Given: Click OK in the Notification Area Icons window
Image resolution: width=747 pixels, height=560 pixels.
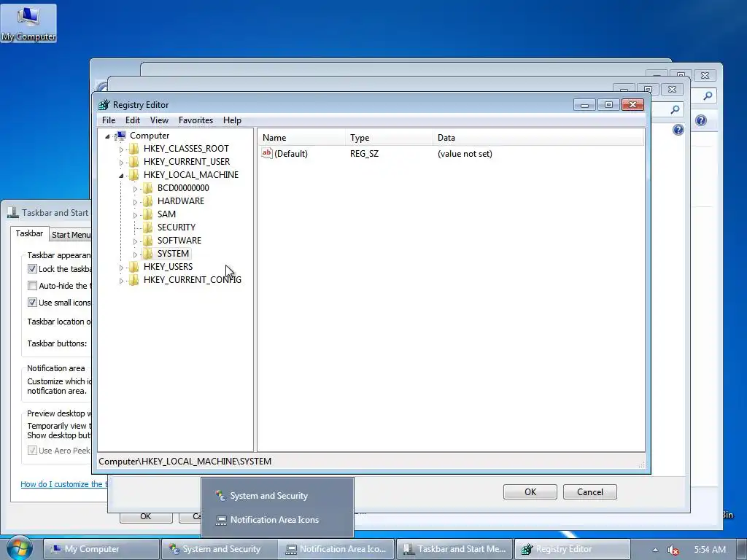Looking at the screenshot, I should click(530, 492).
